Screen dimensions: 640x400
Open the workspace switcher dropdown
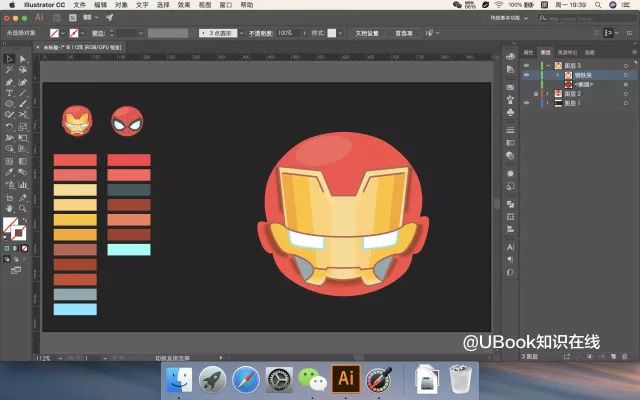coord(509,18)
